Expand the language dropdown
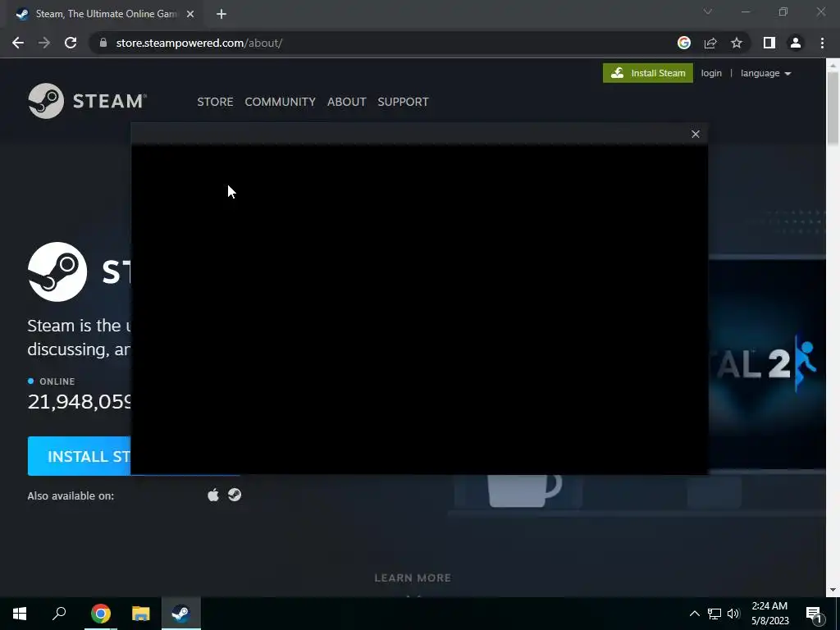The width and height of the screenshot is (840, 630). coord(765,73)
